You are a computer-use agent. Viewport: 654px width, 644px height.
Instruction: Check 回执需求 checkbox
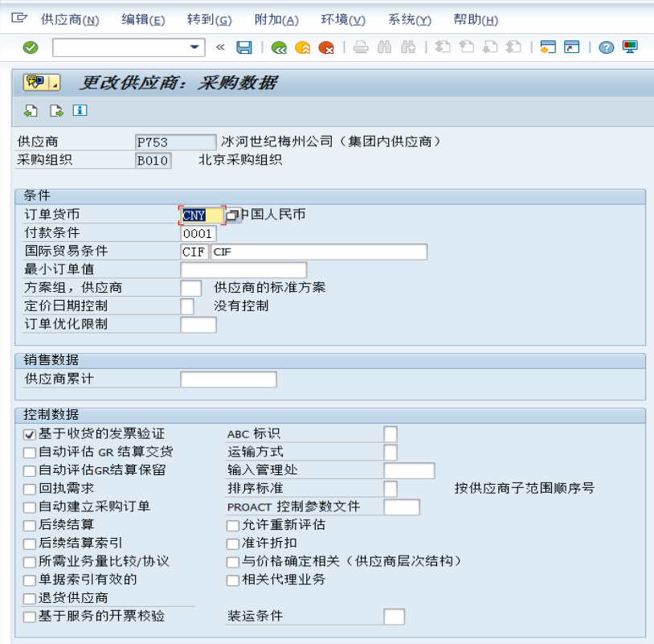pos(29,489)
